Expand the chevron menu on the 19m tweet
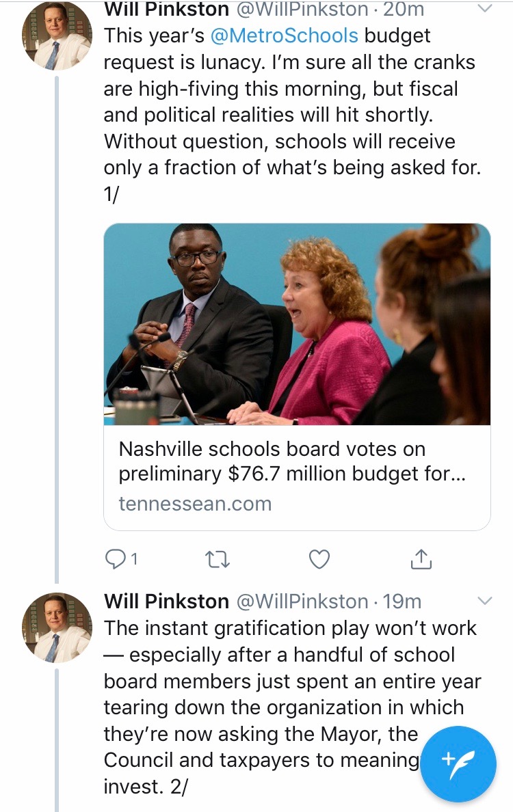Screen dimensions: 513x812 click(x=484, y=601)
